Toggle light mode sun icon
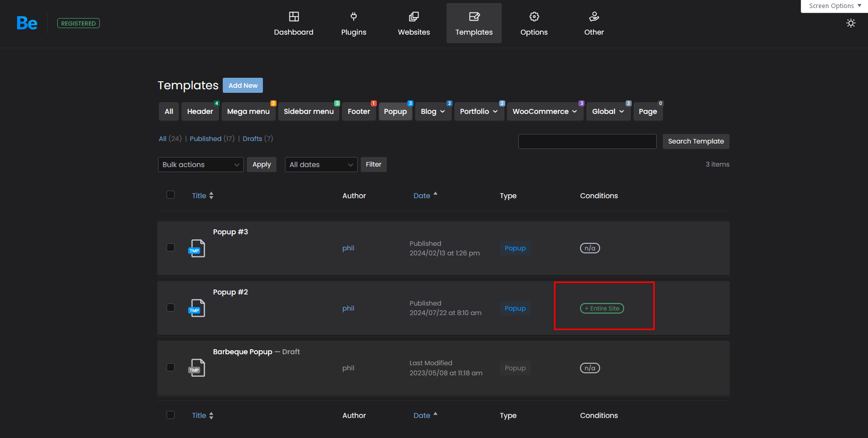This screenshot has height=438, width=868. 851,23
